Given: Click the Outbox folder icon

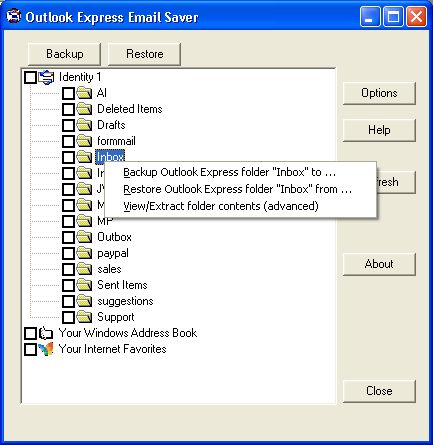Looking at the screenshot, I should click(x=84, y=237).
